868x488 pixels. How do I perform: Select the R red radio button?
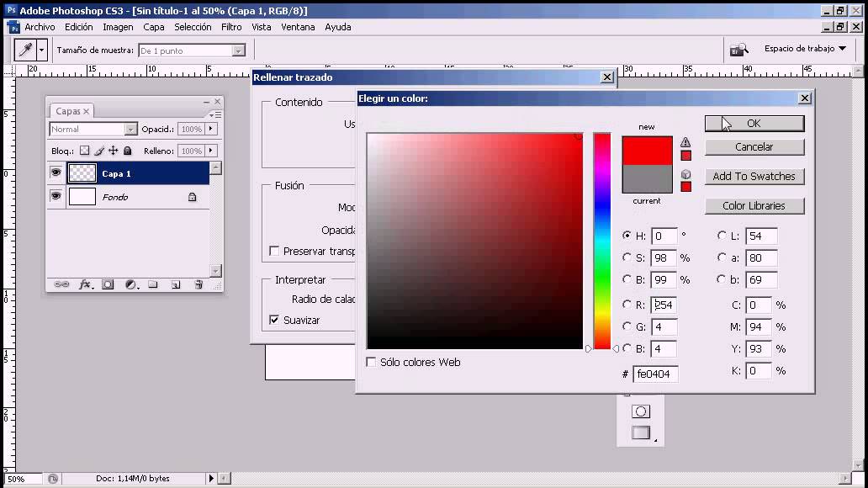627,304
